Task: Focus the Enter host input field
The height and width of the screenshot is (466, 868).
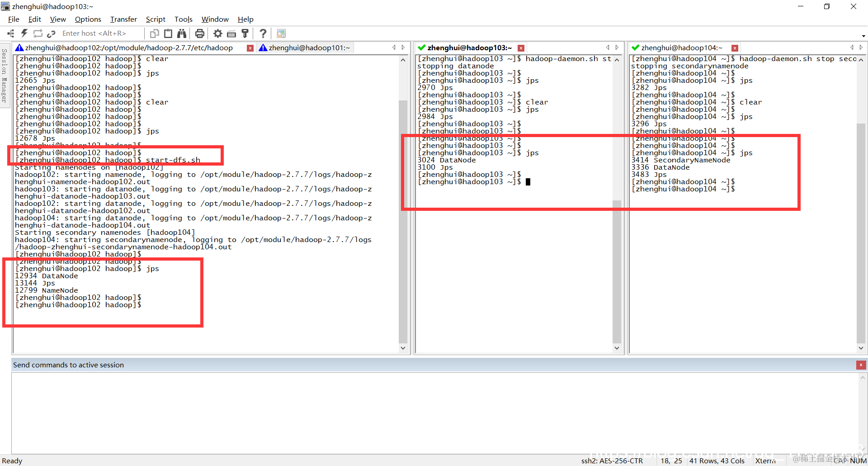Action: coord(100,33)
